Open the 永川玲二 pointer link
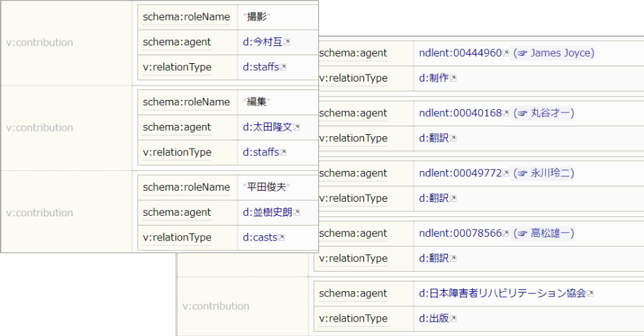644x336 pixels. point(543,173)
